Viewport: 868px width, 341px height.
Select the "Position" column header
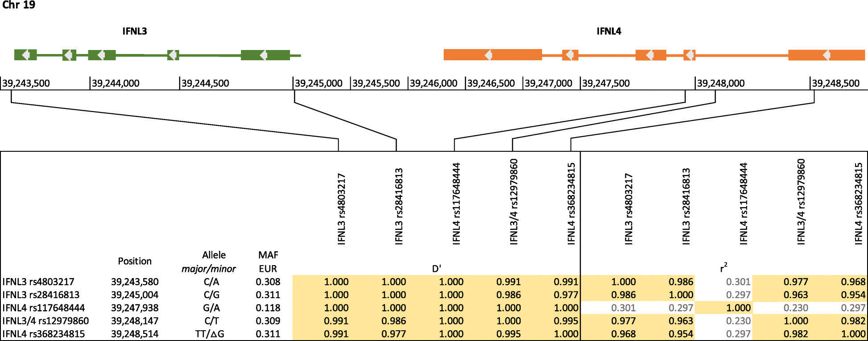click(135, 261)
